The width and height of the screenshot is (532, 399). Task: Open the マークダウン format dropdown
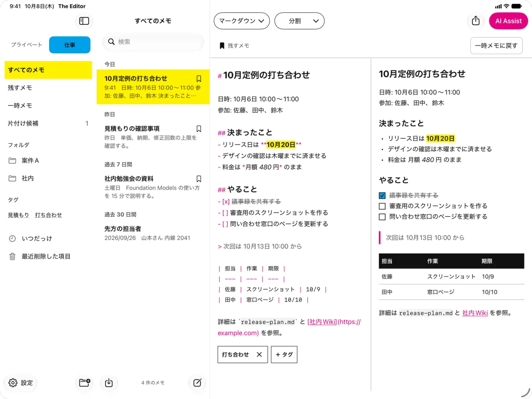point(242,21)
